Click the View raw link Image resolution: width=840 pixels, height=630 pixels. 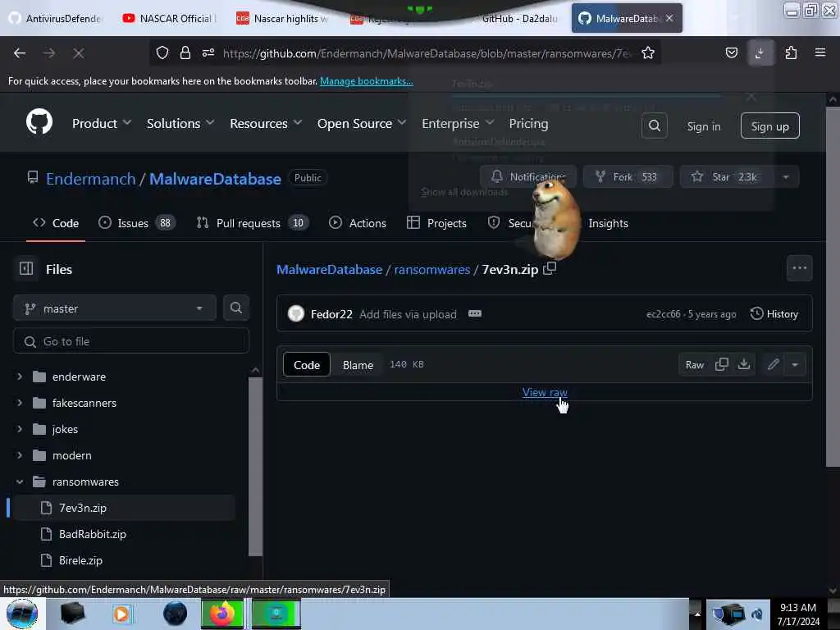(x=545, y=391)
